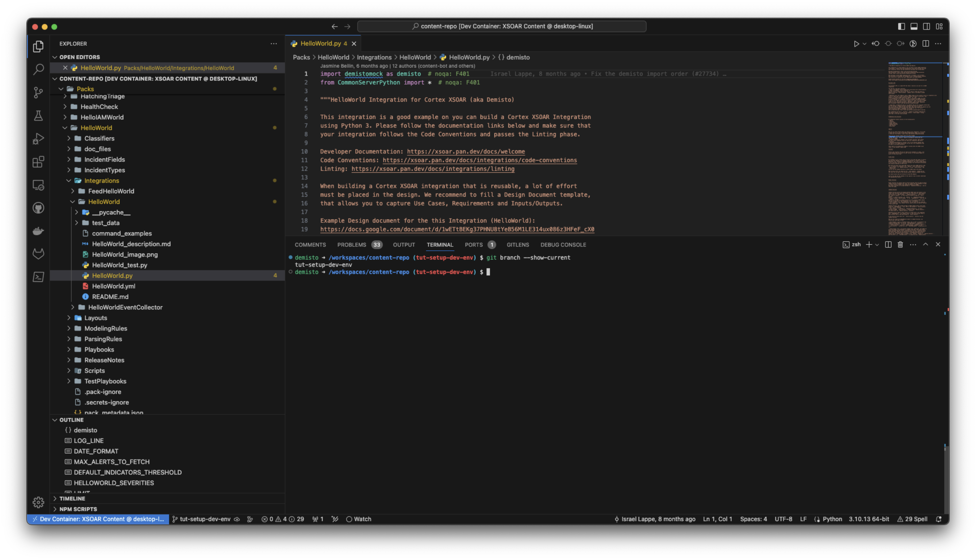Switch to the DEBUG CONSOLE tab
This screenshot has height=560, width=976.
(563, 245)
